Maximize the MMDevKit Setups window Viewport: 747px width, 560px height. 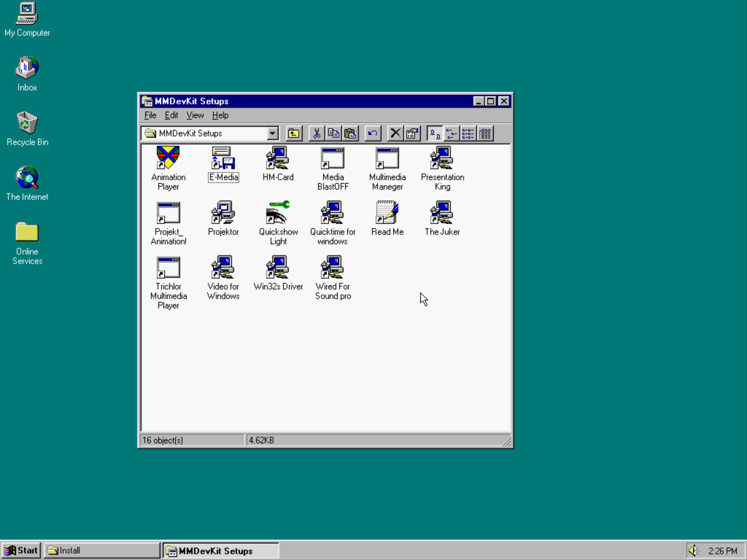[x=491, y=101]
